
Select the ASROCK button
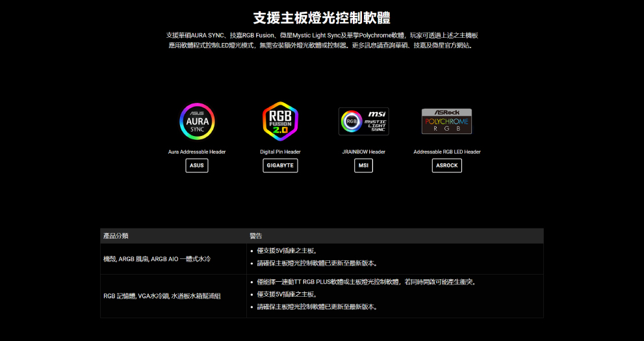point(447,165)
